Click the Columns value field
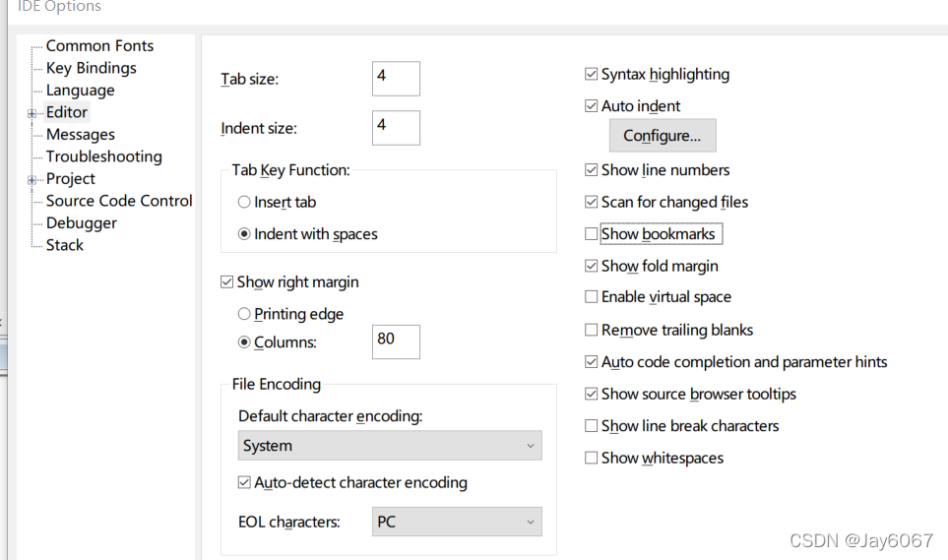The image size is (948, 560). click(x=396, y=341)
